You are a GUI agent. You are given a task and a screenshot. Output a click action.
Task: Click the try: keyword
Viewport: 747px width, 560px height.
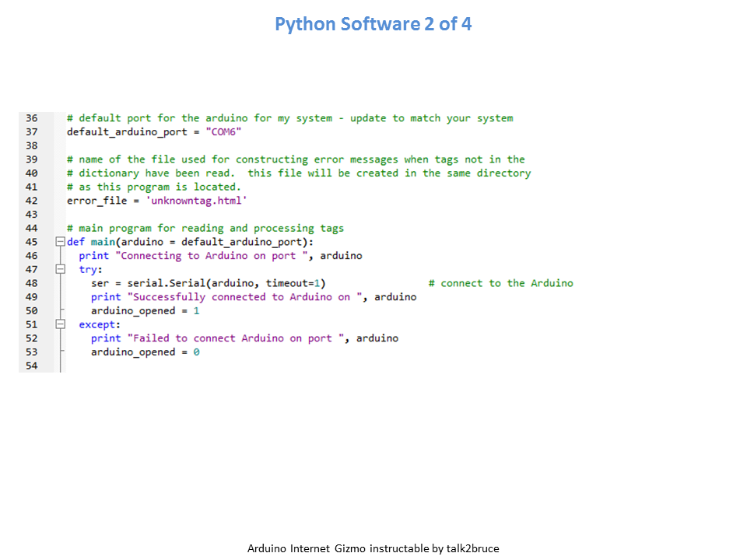pos(90,270)
